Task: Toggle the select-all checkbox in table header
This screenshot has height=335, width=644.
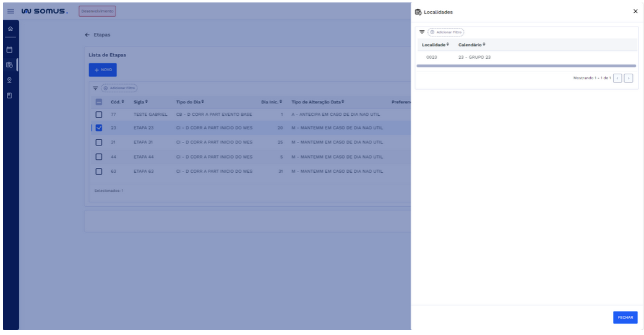Action: [98, 102]
